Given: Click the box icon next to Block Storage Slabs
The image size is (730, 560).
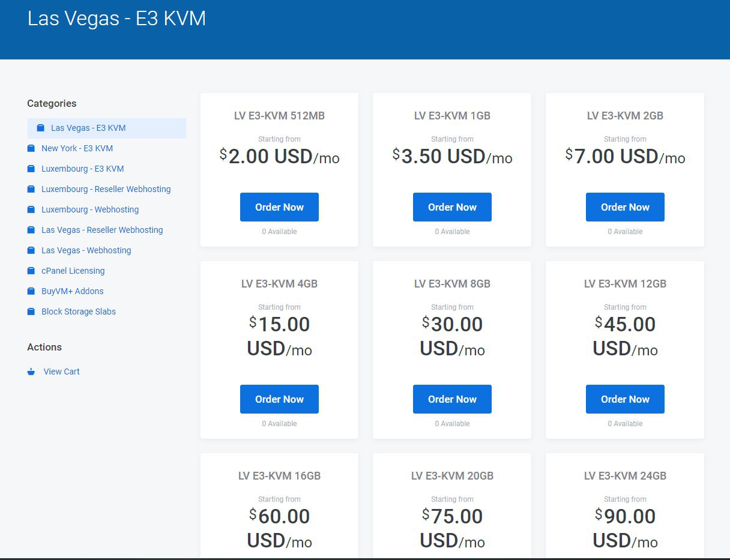Looking at the screenshot, I should point(31,312).
